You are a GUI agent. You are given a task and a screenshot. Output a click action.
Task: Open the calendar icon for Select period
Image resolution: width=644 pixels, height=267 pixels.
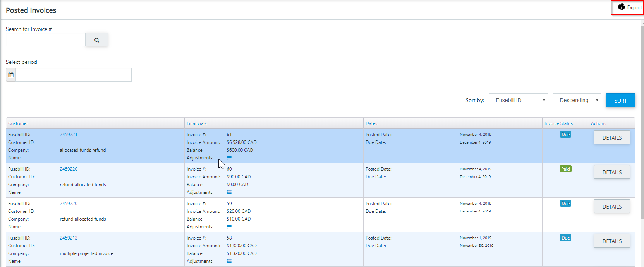tap(11, 75)
